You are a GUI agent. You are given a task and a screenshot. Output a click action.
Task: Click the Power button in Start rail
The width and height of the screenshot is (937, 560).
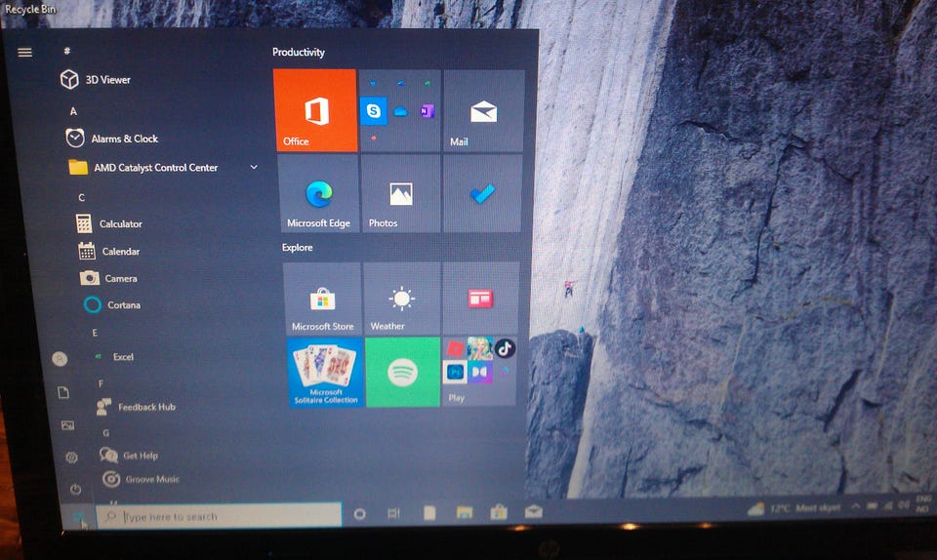tap(75, 490)
